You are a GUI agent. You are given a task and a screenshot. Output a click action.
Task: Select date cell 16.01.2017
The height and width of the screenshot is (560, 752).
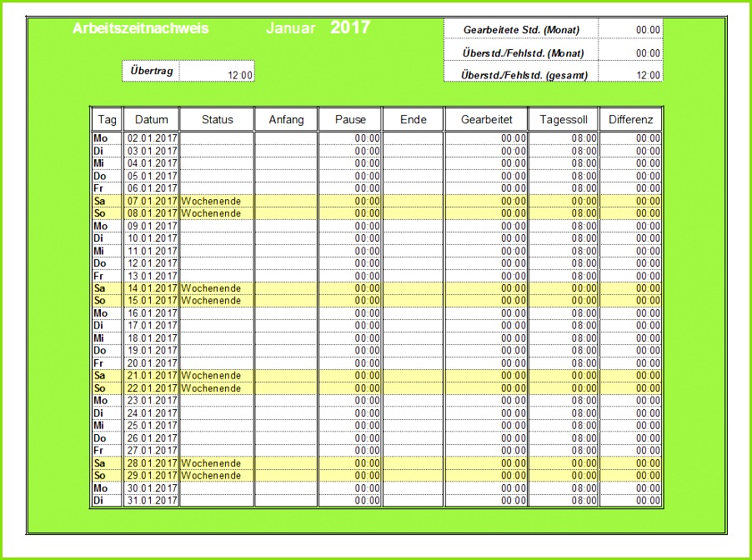pyautogui.click(x=152, y=313)
